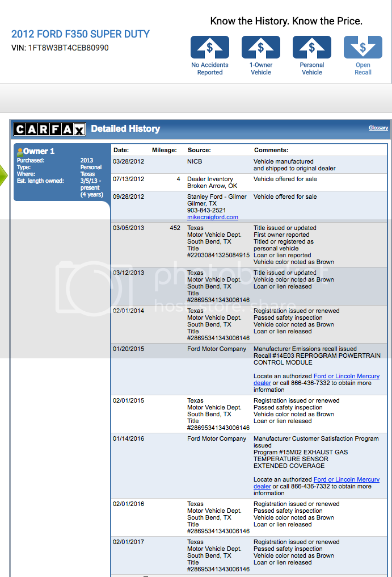The width and height of the screenshot is (392, 577).
Task: Click the 07/13/2012 date cell
Action: 128,179
